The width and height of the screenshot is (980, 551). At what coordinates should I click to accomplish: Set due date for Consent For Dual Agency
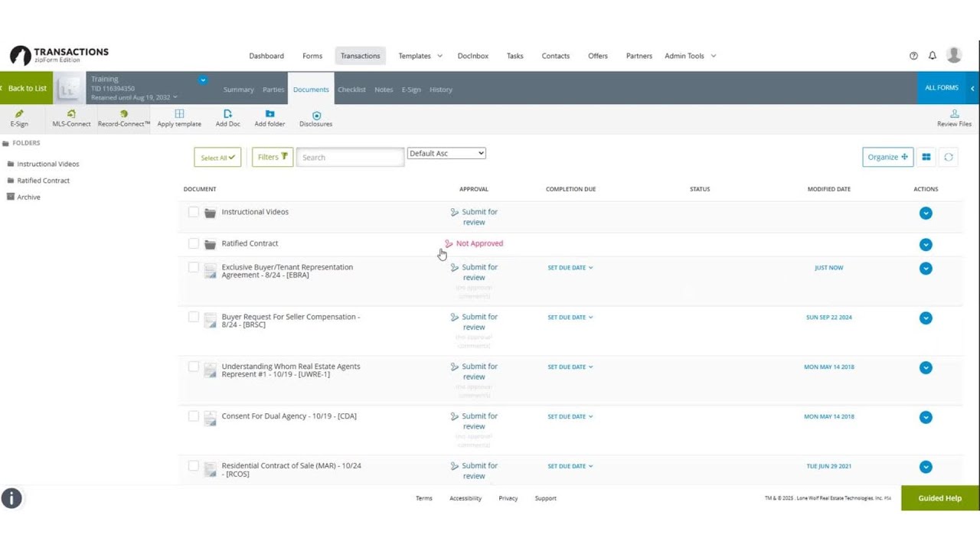pos(570,416)
